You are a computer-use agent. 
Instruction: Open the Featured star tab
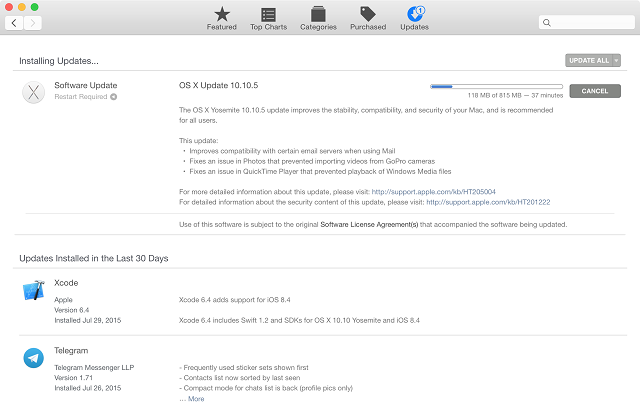[x=222, y=19]
